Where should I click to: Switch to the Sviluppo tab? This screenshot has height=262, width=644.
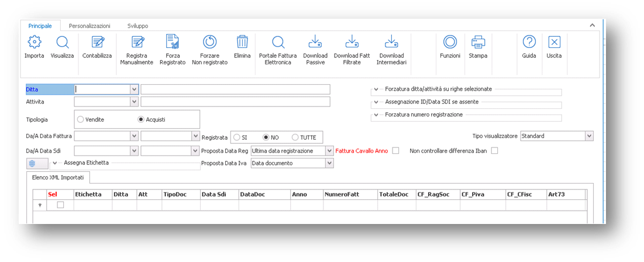coord(137,26)
